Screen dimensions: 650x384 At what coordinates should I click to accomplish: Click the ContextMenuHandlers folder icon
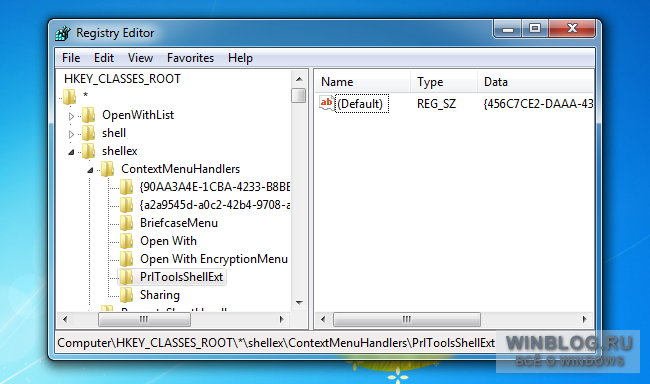(107, 169)
